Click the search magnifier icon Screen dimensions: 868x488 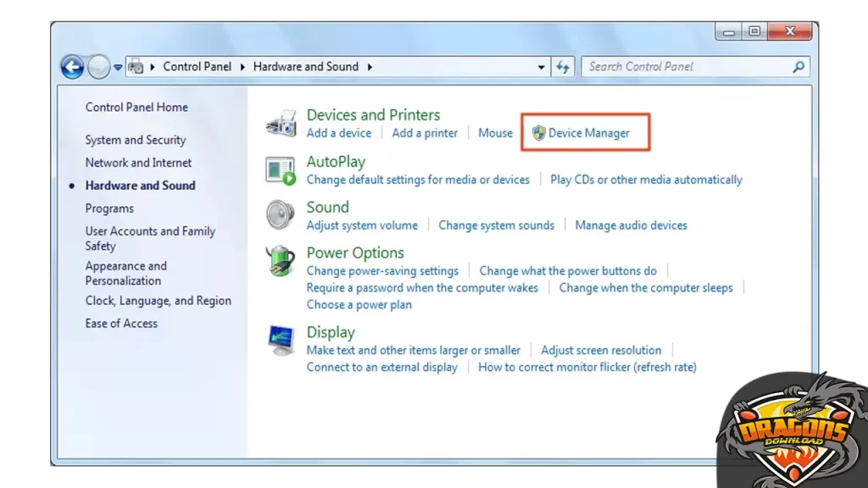click(x=798, y=67)
